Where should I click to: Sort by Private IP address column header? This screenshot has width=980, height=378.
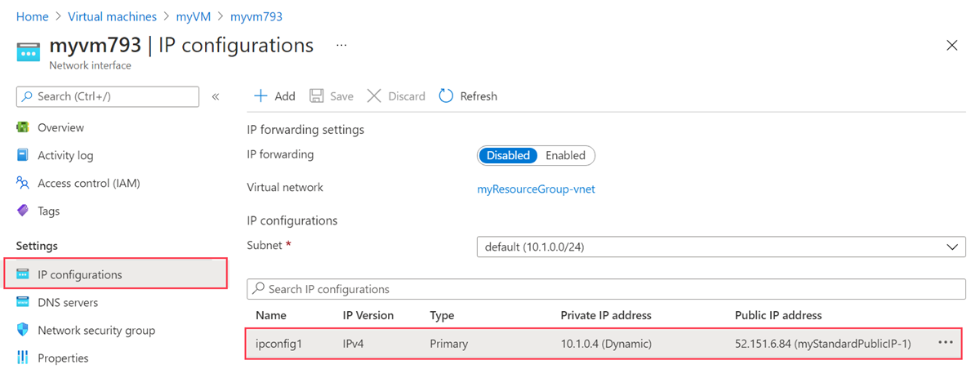pos(606,315)
